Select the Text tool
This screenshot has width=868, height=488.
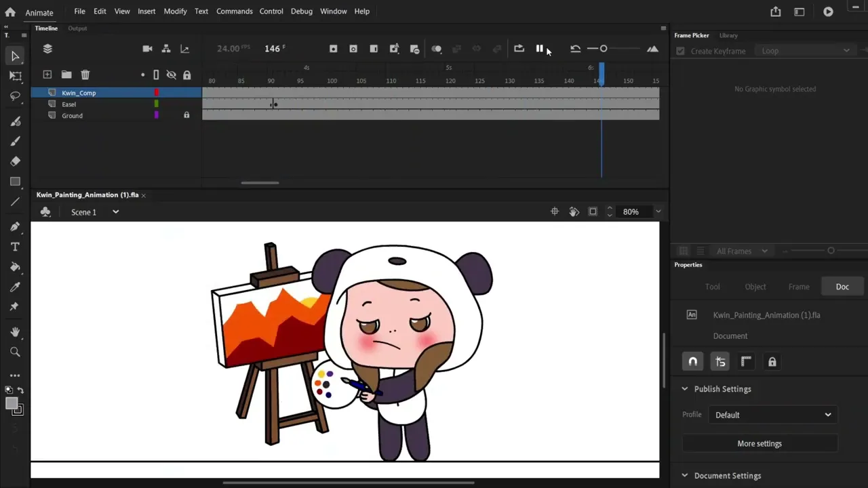point(15,247)
